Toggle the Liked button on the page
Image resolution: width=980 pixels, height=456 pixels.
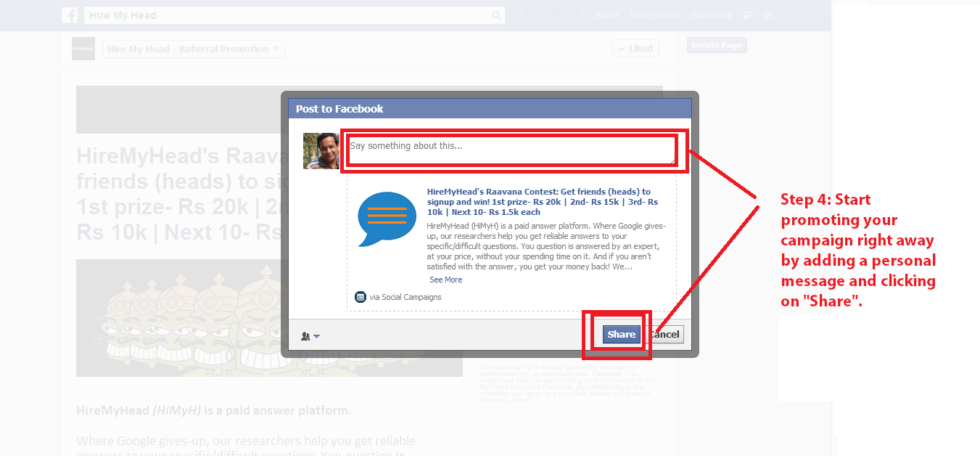tap(635, 49)
